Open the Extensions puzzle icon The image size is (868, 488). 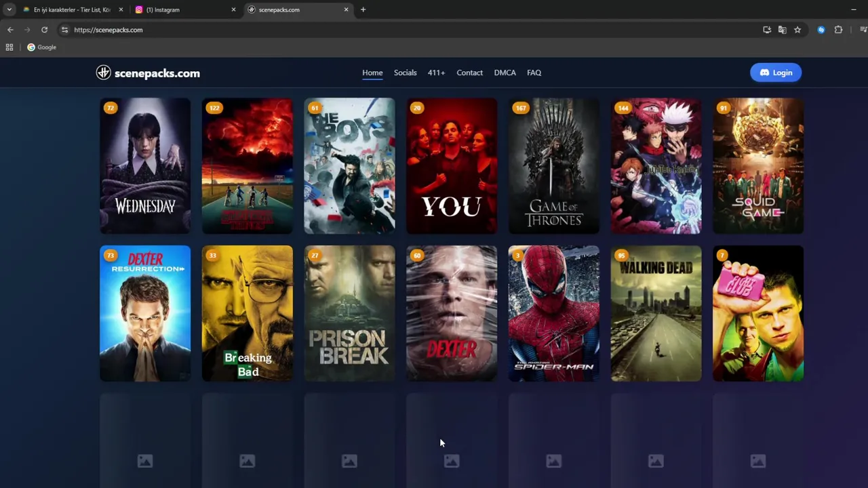point(838,30)
